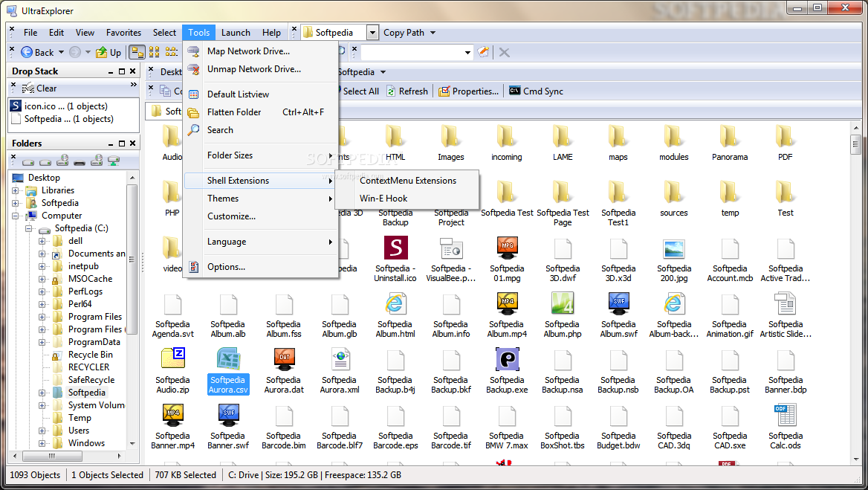Switch to the second icon view mode
The height and width of the screenshot is (490, 868).
pyautogui.click(x=155, y=52)
